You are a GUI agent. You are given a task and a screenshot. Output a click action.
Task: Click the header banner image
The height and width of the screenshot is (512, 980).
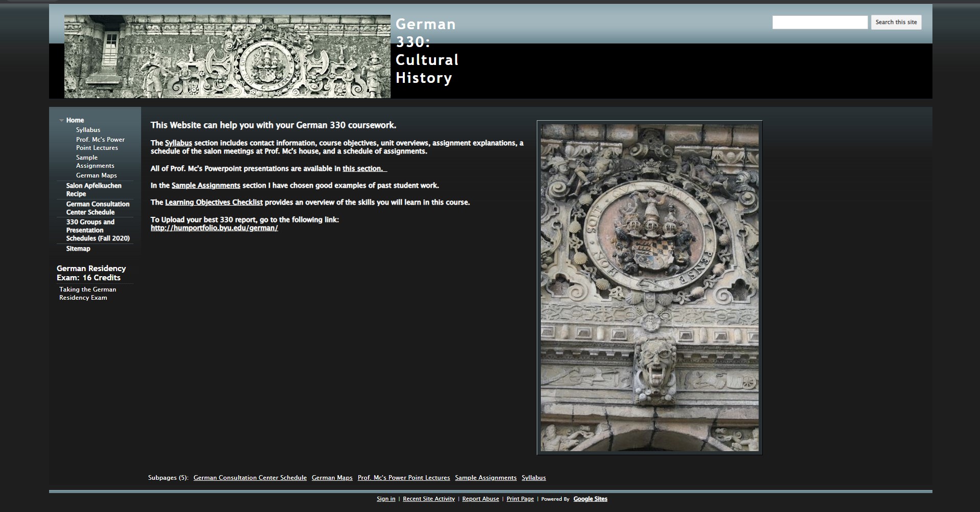[x=227, y=56]
